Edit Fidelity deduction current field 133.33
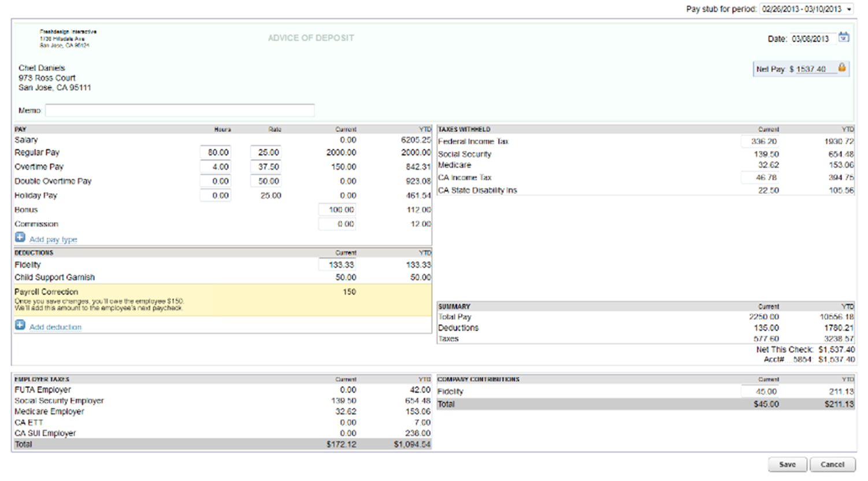868x481 pixels. click(337, 264)
